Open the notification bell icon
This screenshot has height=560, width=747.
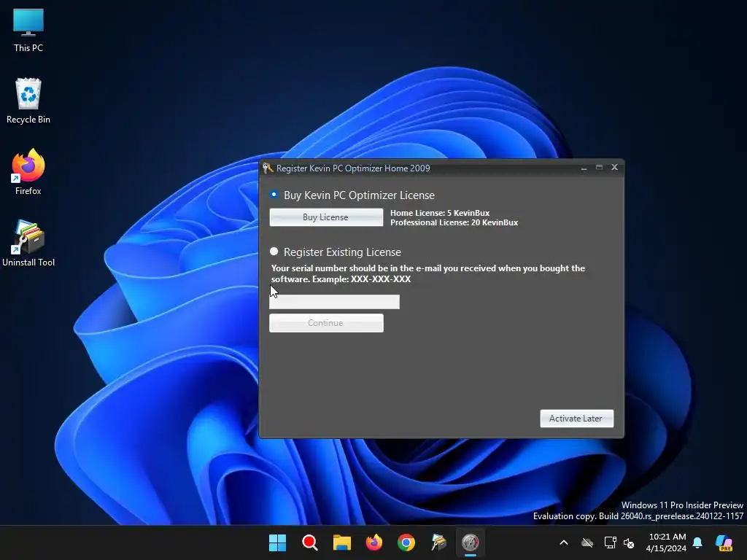coord(697,542)
